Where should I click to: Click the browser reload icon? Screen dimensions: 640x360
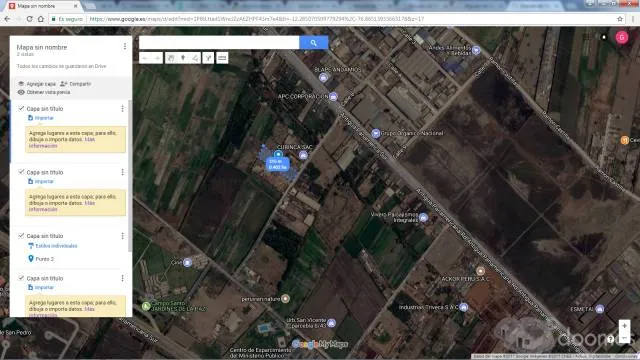(29, 19)
